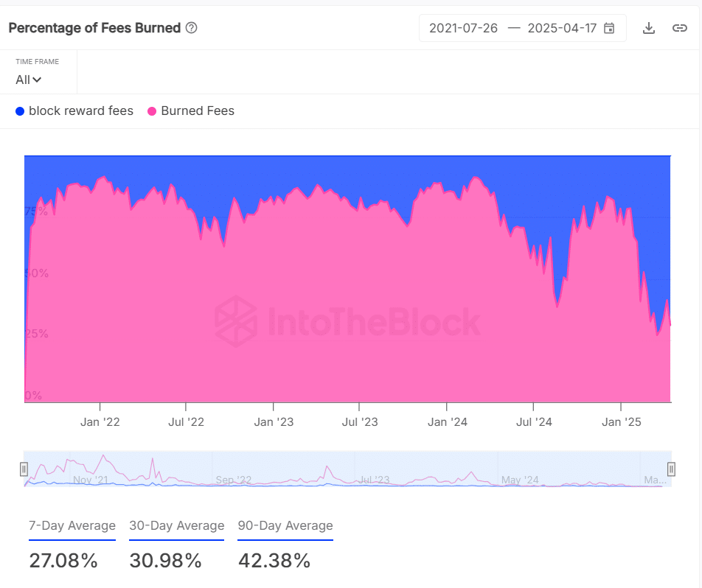Open the help tooltip beside the chart title
702x588 pixels.
click(192, 28)
